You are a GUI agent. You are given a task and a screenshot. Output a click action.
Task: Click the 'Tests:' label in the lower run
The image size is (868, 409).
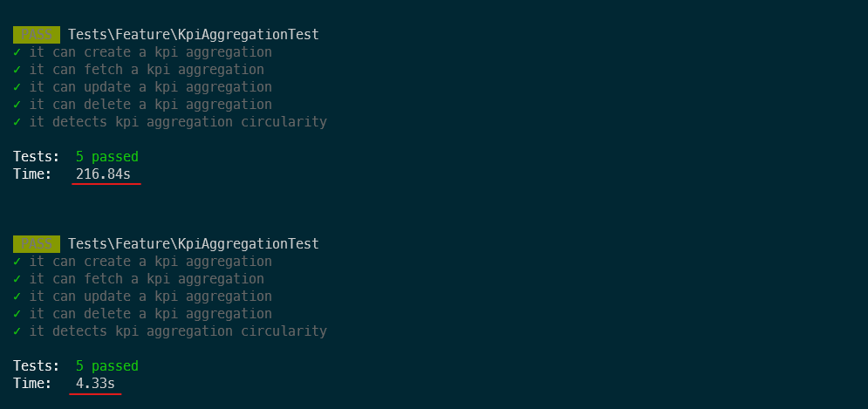click(x=36, y=366)
